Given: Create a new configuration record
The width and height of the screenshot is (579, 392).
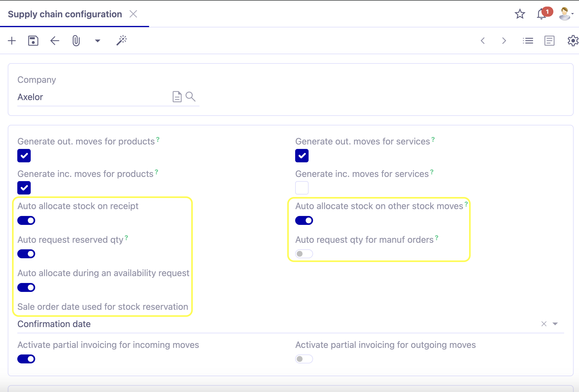Looking at the screenshot, I should pyautogui.click(x=12, y=41).
